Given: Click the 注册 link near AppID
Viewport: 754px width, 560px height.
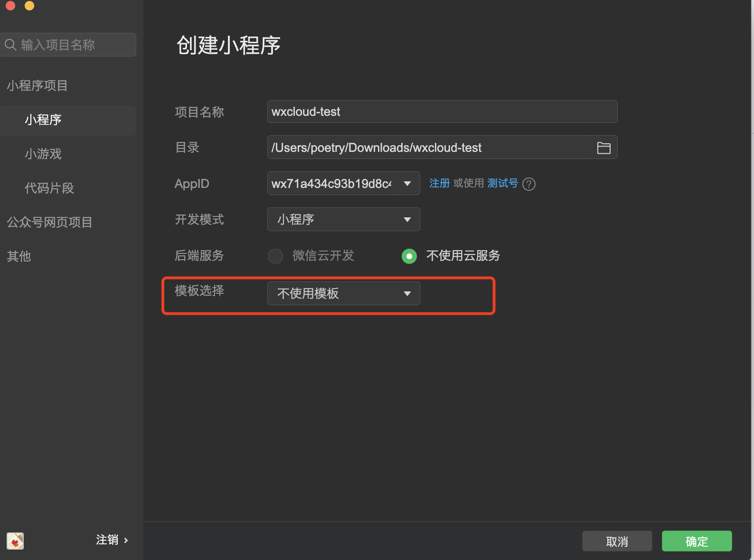Looking at the screenshot, I should (439, 183).
